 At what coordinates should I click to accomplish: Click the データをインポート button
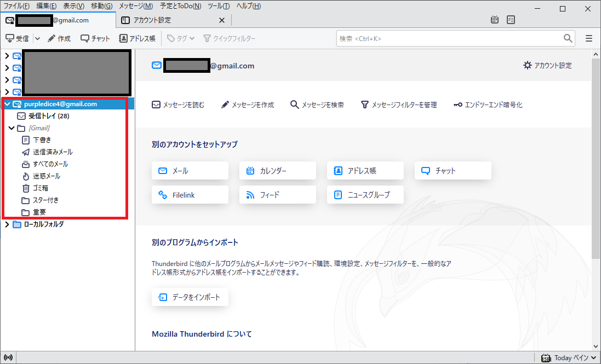point(190,297)
